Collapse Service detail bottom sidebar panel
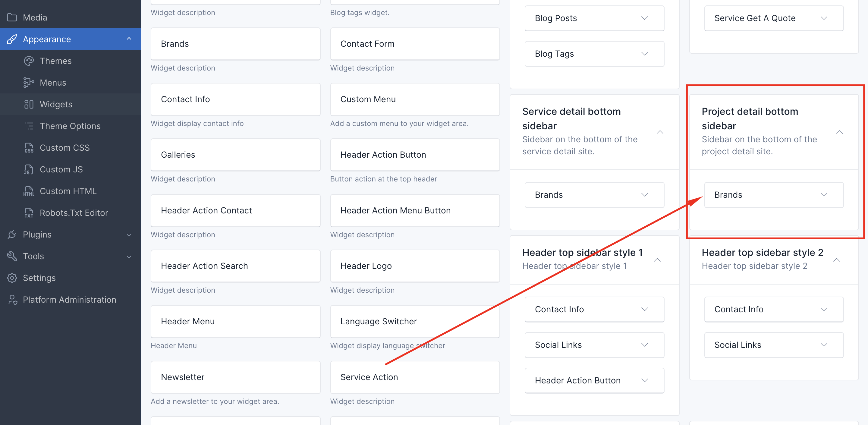The width and height of the screenshot is (868, 425). (660, 132)
